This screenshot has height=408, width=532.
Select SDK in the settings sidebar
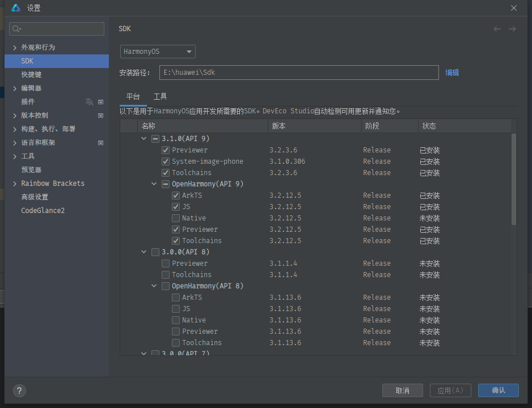[x=57, y=61]
